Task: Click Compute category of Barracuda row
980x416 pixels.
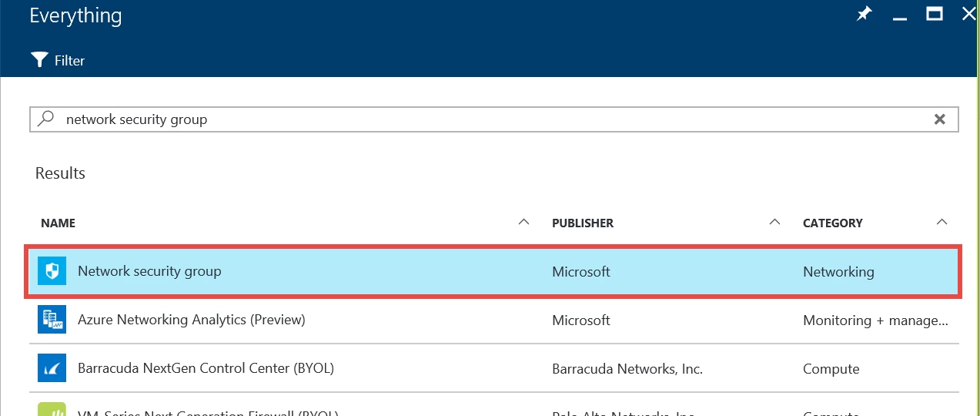Action: click(x=831, y=369)
